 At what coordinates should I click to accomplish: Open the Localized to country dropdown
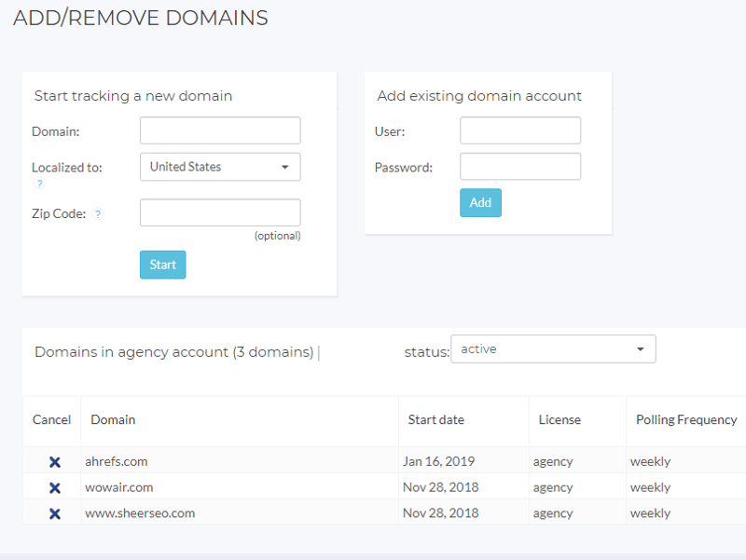pos(220,167)
